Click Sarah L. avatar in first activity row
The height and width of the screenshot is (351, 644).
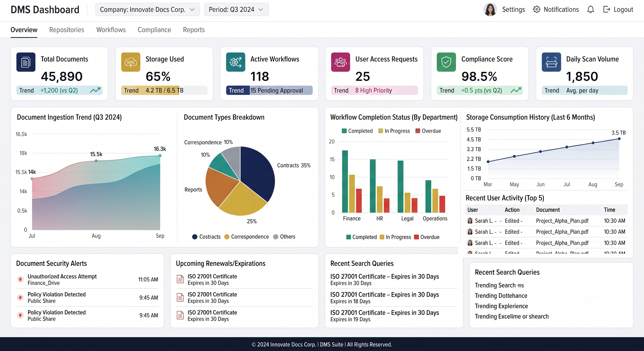click(470, 221)
